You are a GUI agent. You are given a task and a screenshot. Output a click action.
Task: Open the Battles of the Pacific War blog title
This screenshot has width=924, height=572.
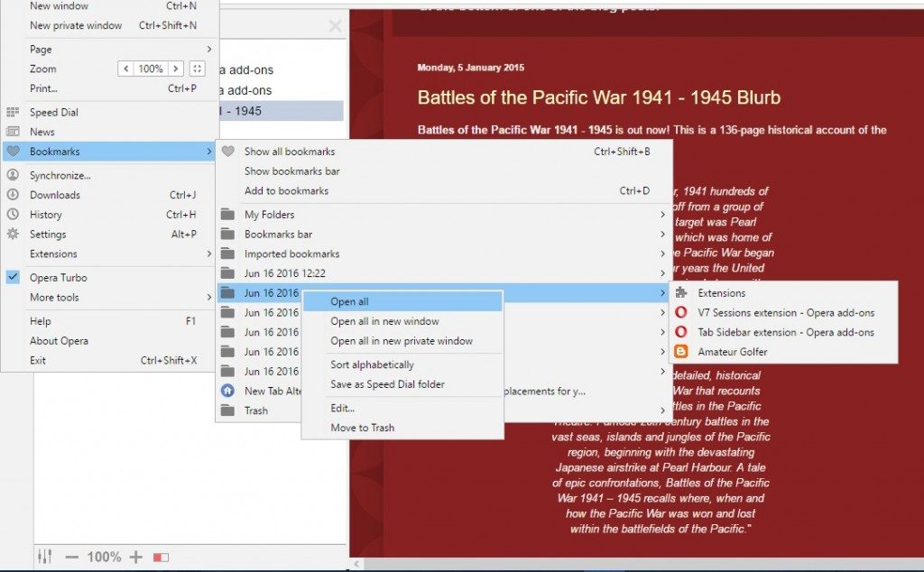(599, 97)
